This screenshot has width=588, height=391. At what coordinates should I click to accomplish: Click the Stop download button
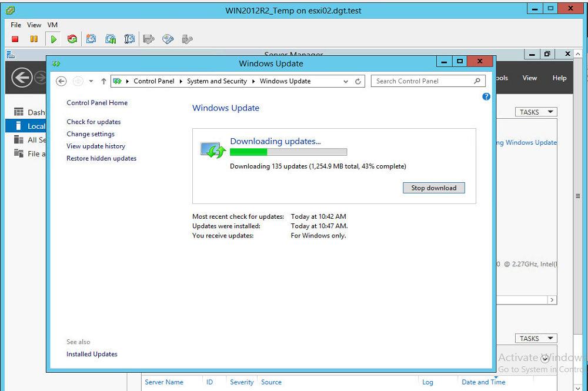tap(434, 188)
